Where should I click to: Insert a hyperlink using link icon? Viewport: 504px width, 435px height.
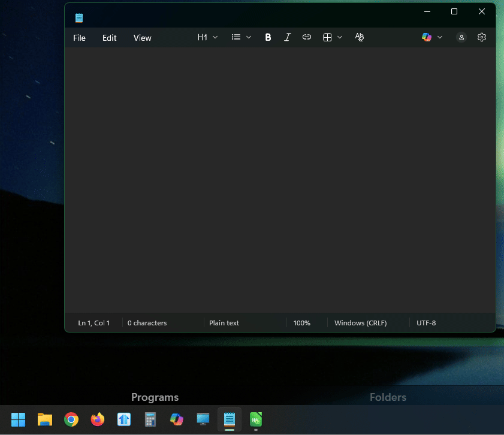(307, 37)
